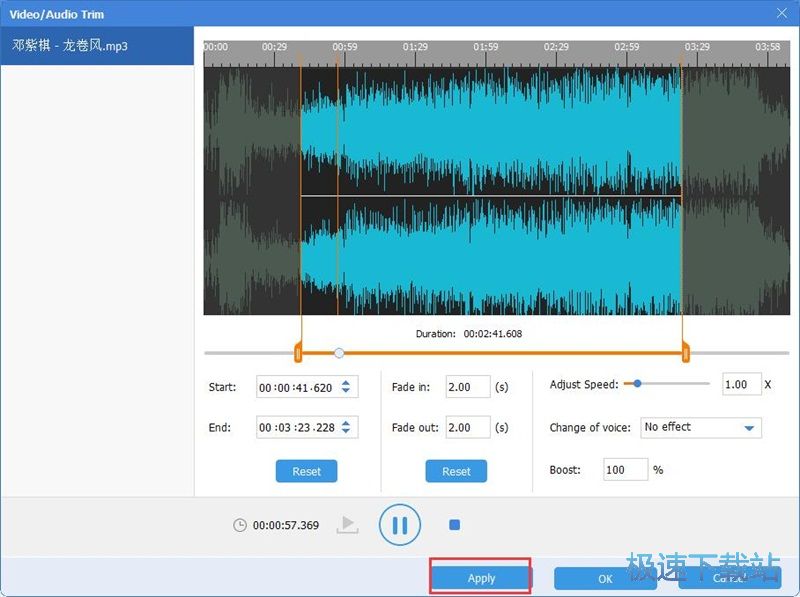Reset the start and end trim times
This screenshot has height=597, width=800.
(306, 471)
